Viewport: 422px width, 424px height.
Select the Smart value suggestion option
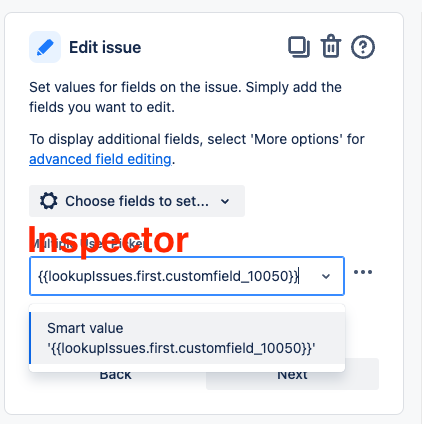click(187, 338)
